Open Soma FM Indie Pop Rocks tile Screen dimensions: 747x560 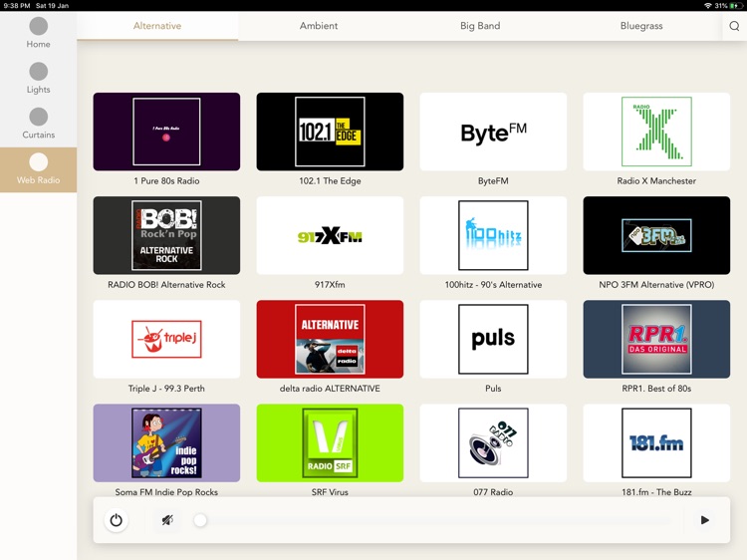pyautogui.click(x=166, y=442)
